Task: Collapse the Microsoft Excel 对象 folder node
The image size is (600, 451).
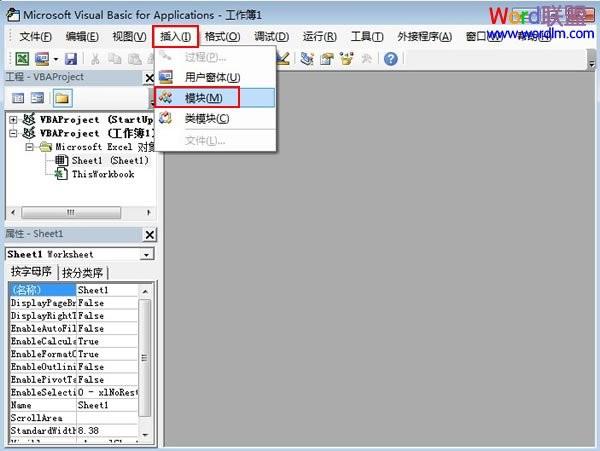Action: 29,147
